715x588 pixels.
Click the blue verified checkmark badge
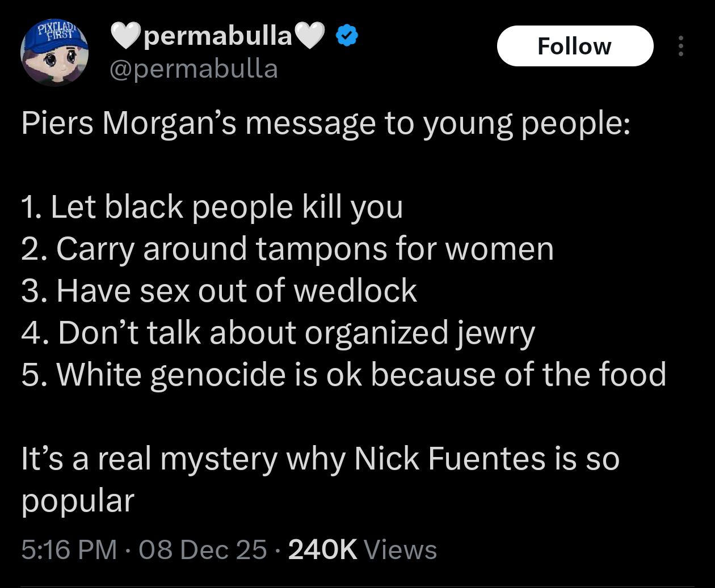(347, 36)
